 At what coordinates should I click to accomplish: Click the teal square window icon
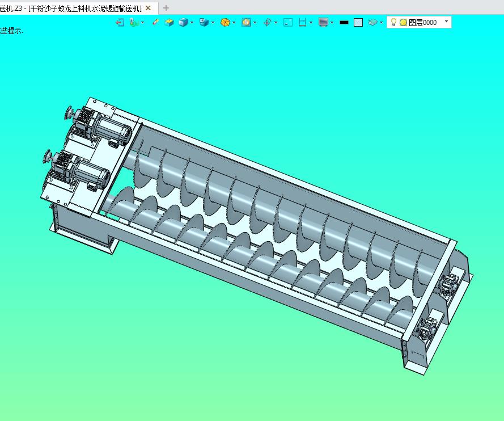pyautogui.click(x=288, y=22)
